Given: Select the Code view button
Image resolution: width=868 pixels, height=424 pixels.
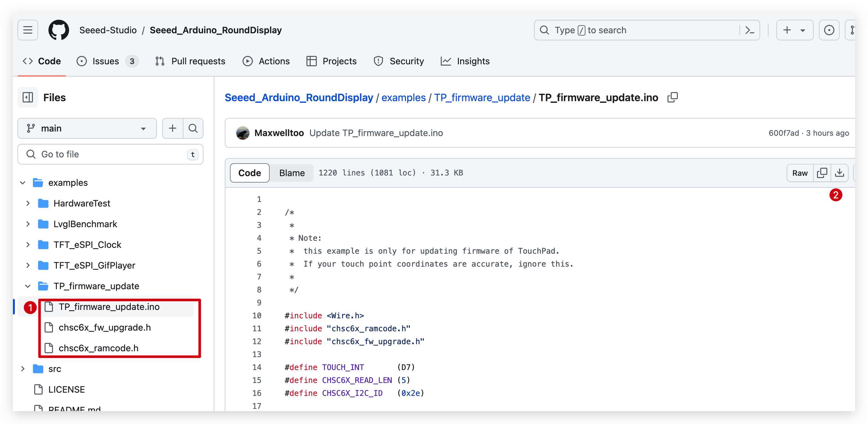Looking at the screenshot, I should pos(249,173).
